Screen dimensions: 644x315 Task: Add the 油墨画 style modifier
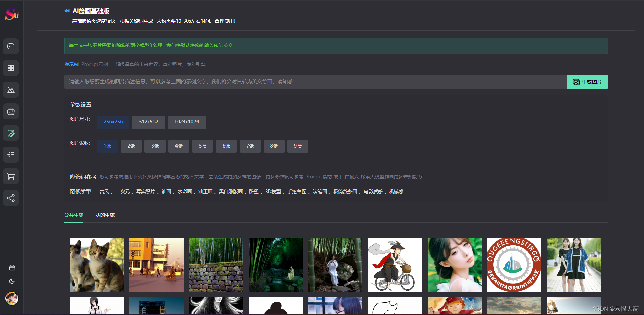[205, 192]
